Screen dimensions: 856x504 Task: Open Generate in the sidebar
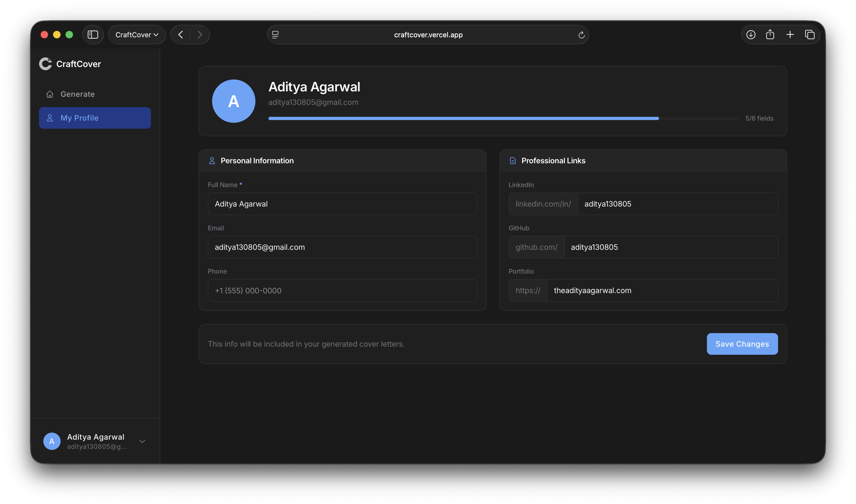[x=77, y=94]
